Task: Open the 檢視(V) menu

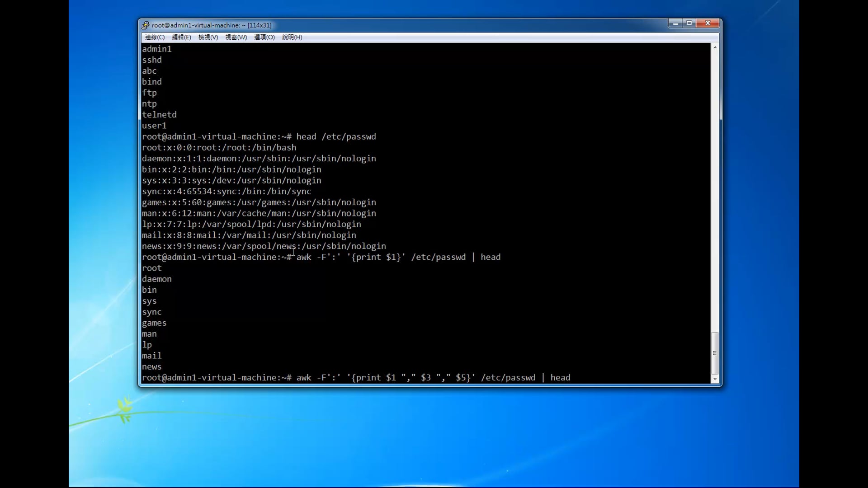Action: [x=208, y=38]
